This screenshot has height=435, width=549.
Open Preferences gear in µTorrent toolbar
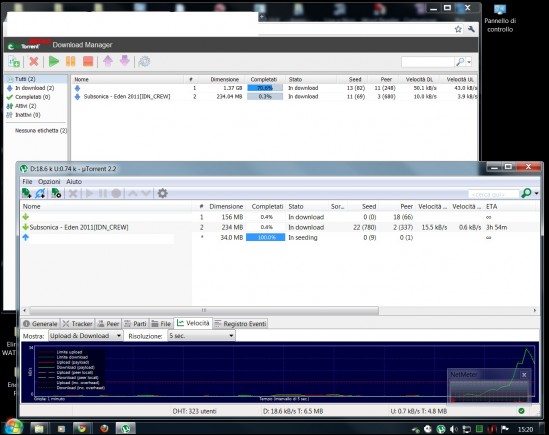coord(162,193)
